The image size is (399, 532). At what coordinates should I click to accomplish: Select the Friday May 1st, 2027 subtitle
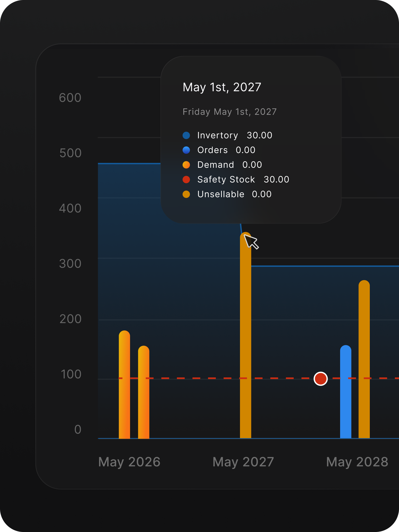point(230,112)
